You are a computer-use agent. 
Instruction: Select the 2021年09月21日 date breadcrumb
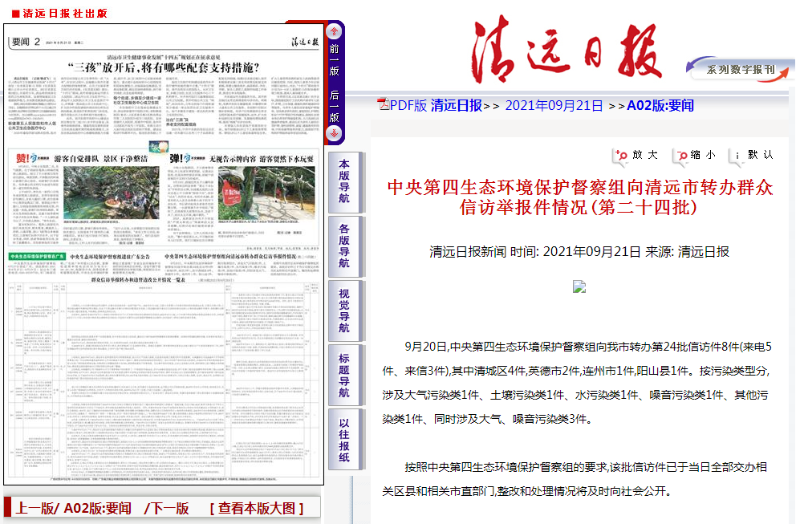click(554, 105)
